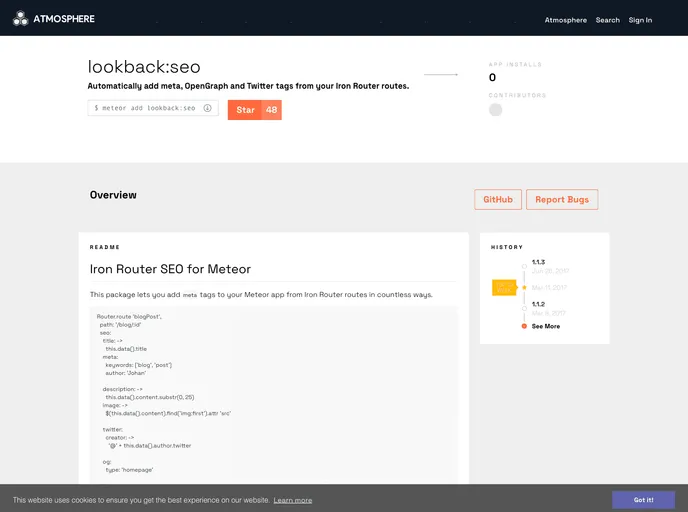The image size is (688, 512).
Task: Click the lookback:seo package title
Action: click(x=144, y=67)
